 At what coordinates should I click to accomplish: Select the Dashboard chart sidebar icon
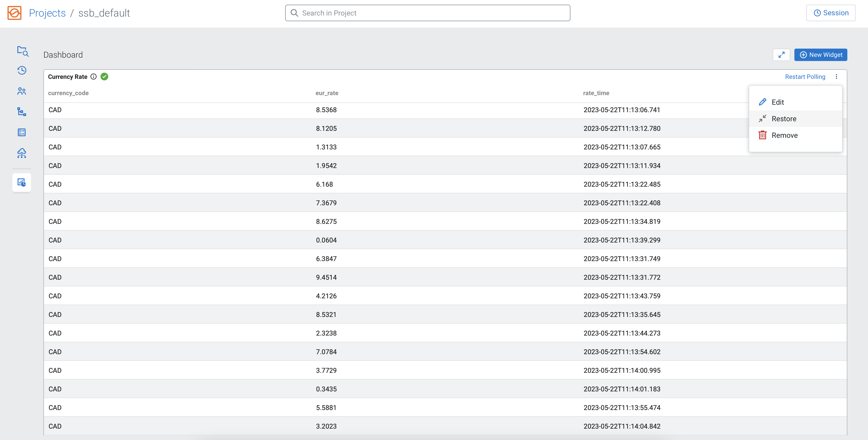[x=22, y=183]
